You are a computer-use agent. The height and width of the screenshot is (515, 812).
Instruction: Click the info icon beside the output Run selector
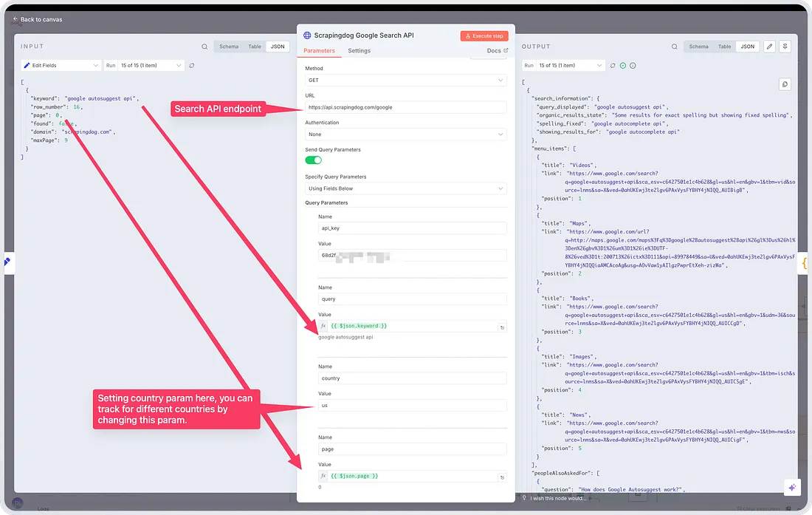tap(633, 66)
